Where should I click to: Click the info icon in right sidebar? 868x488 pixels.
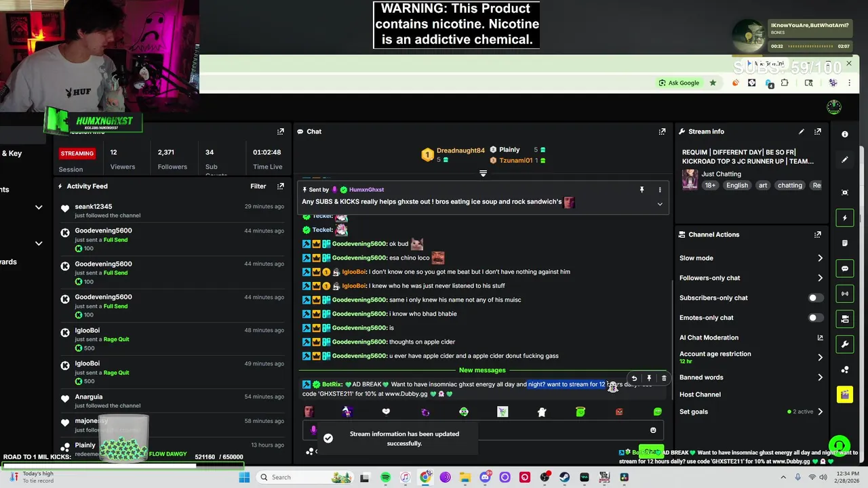(845, 134)
